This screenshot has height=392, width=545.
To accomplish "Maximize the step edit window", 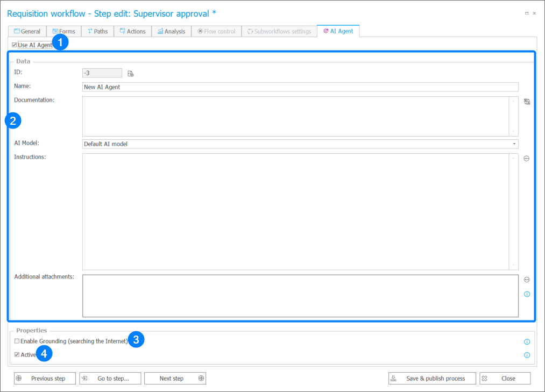I will [x=527, y=13].
